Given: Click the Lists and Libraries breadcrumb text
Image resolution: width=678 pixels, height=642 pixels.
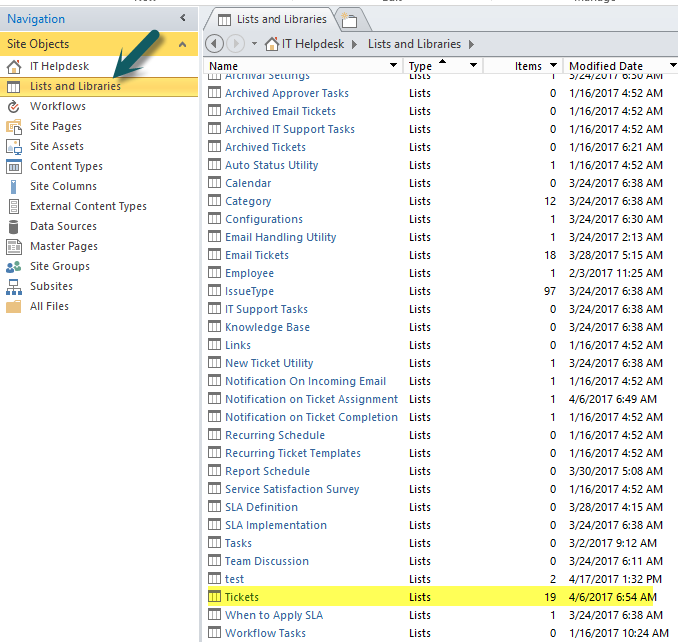Looking at the screenshot, I should tap(414, 44).
